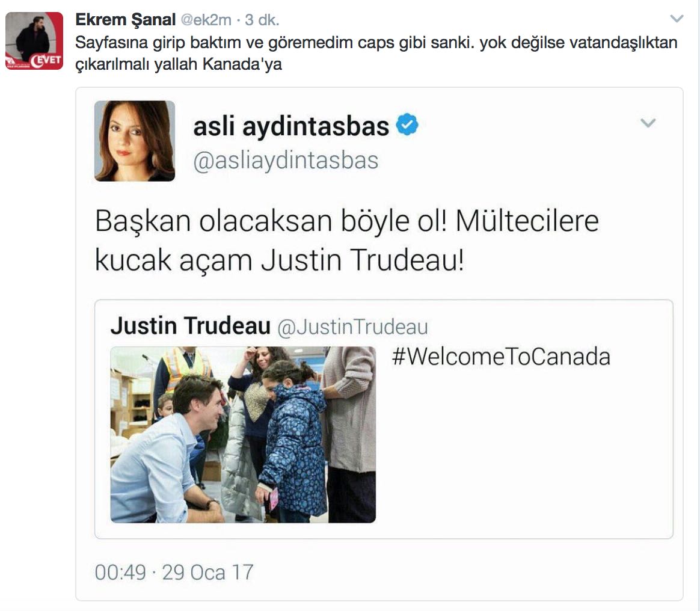Click the quoted tweet text Başkan olacaksan böyle ol
The image size is (700, 611).
pos(271,221)
